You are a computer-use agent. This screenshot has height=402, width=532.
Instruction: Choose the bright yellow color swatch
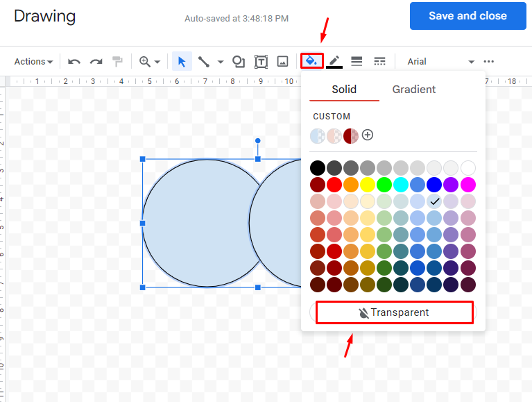click(368, 185)
